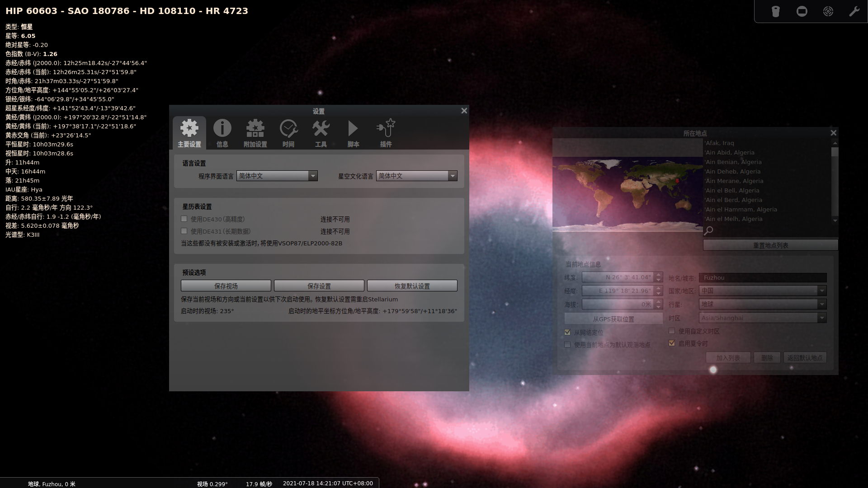Switch to the 时间 time tab
This screenshot has height=488, width=868.
288,133
